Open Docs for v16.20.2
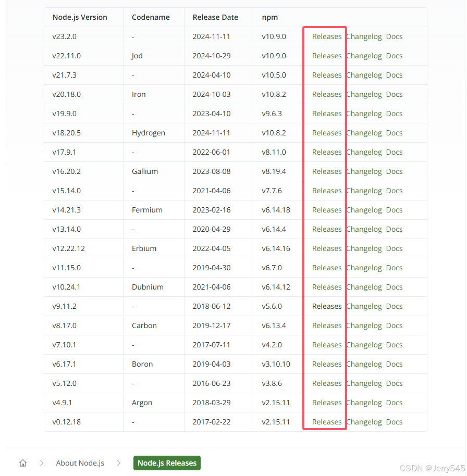This screenshot has width=467, height=476. (394, 171)
